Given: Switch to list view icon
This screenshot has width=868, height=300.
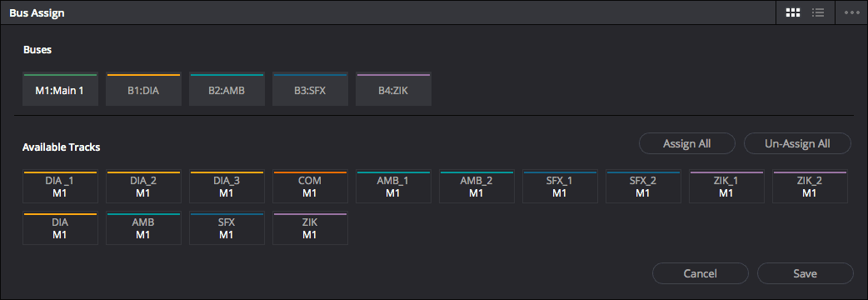Looking at the screenshot, I should (x=818, y=12).
